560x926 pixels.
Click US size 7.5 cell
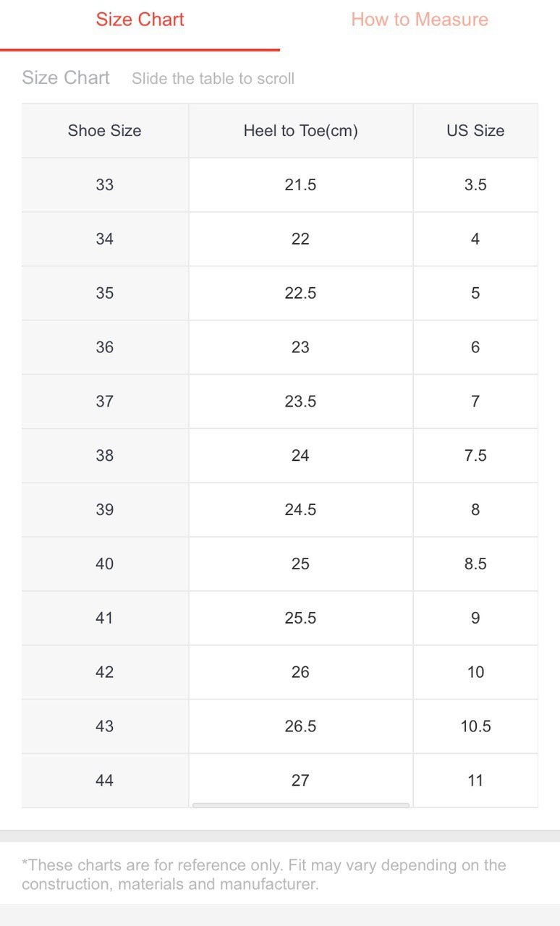475,456
